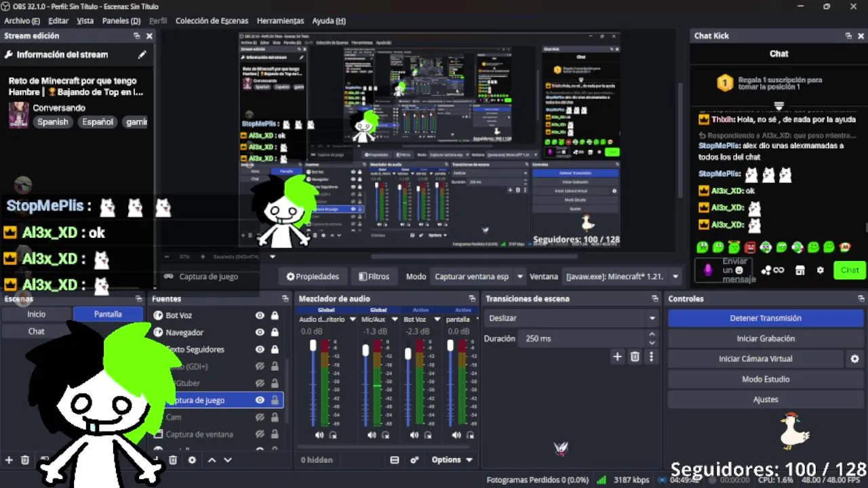Hide the Texto Seguidores source
Viewport: 868px width, 488px height.
point(260,349)
